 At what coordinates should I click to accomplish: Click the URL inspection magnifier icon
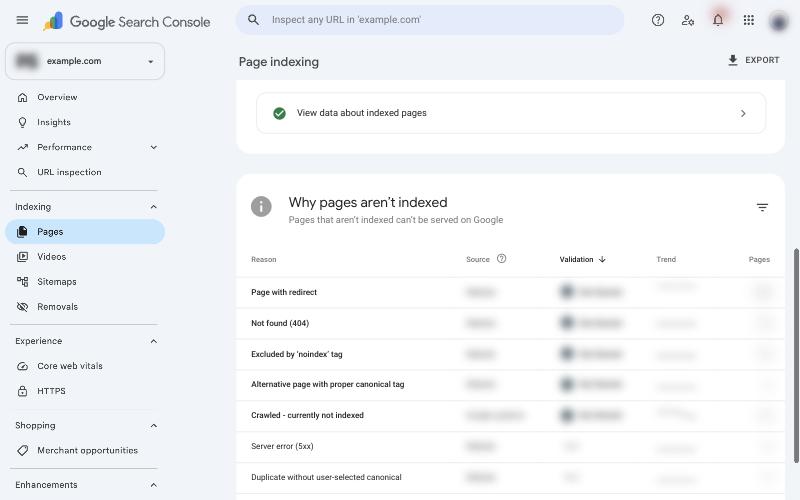pyautogui.click(x=22, y=172)
